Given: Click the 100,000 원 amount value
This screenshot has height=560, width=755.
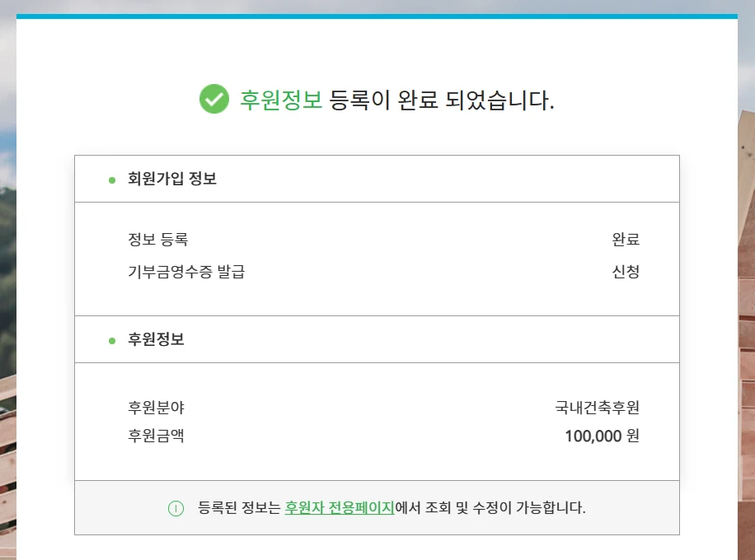Looking at the screenshot, I should [x=602, y=436].
